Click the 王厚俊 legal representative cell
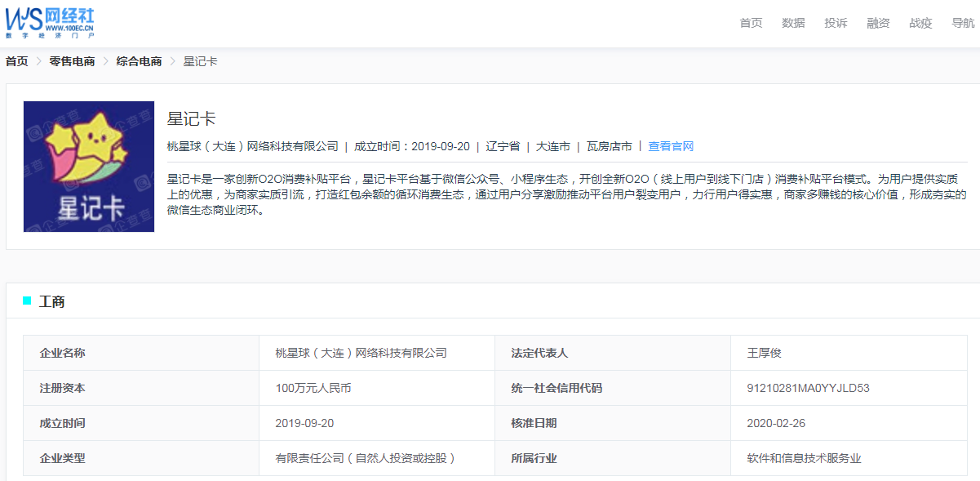The height and width of the screenshot is (481, 980). click(765, 353)
